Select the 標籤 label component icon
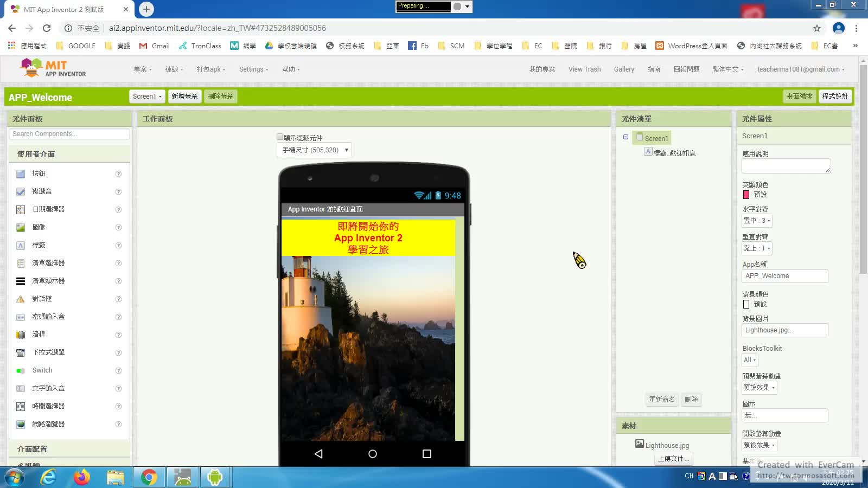The width and height of the screenshot is (868, 488). click(21, 246)
